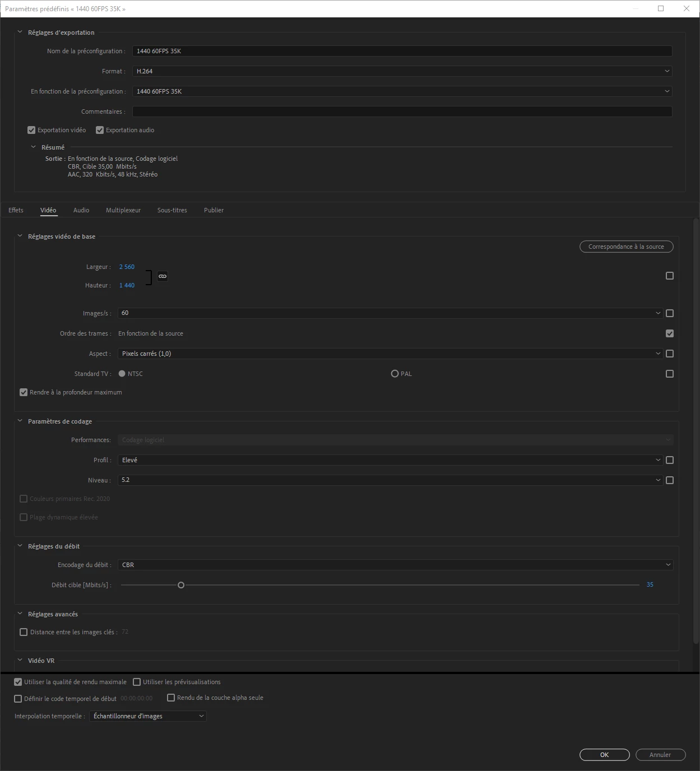This screenshot has height=771, width=700.
Task: Uncheck Exportation audio checkbox
Action: (100, 130)
